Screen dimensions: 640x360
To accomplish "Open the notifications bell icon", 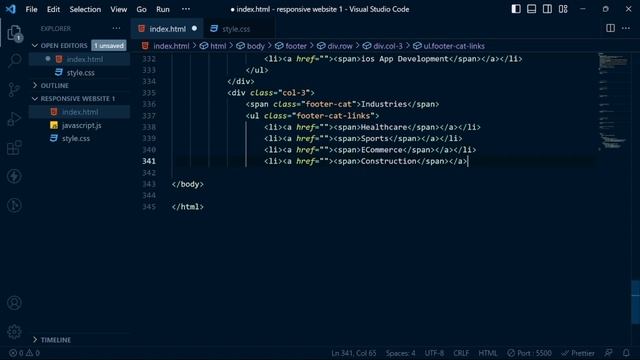I will (x=626, y=353).
